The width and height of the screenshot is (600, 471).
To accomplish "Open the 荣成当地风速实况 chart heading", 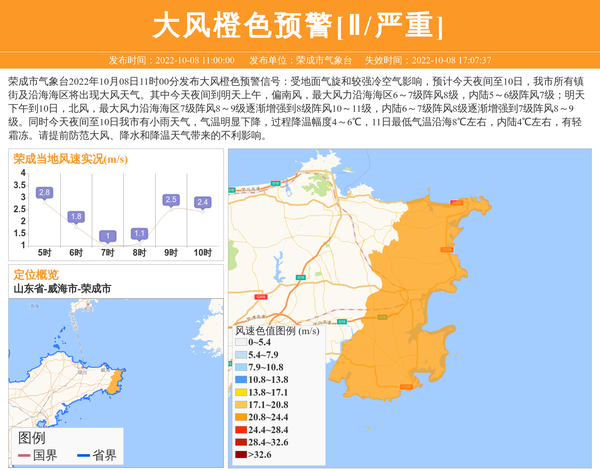I will (70, 159).
